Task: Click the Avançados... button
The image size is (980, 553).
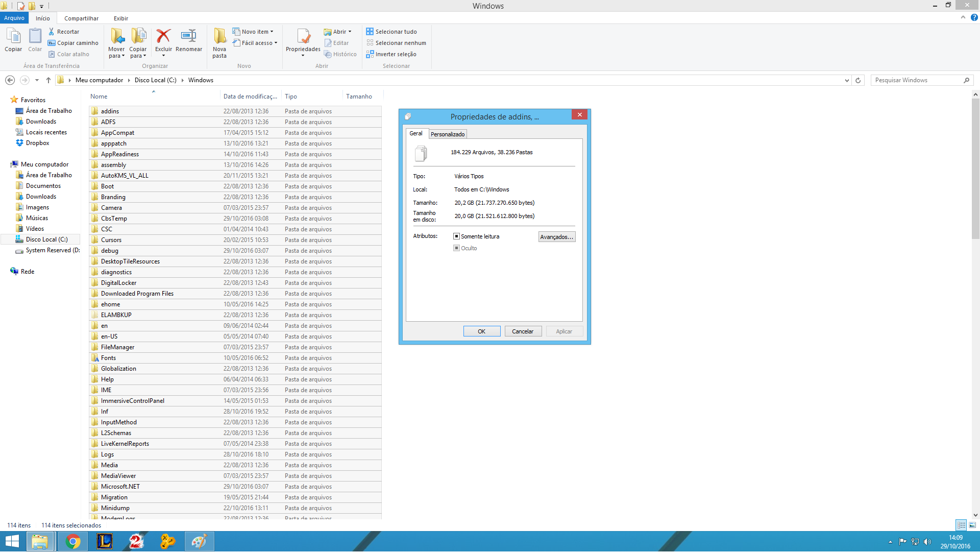Action: tap(557, 237)
